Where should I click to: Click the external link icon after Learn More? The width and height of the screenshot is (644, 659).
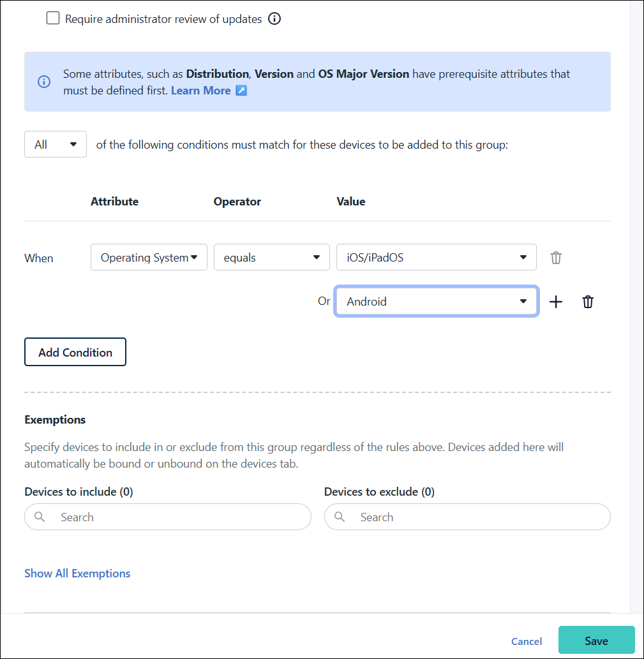coord(241,91)
